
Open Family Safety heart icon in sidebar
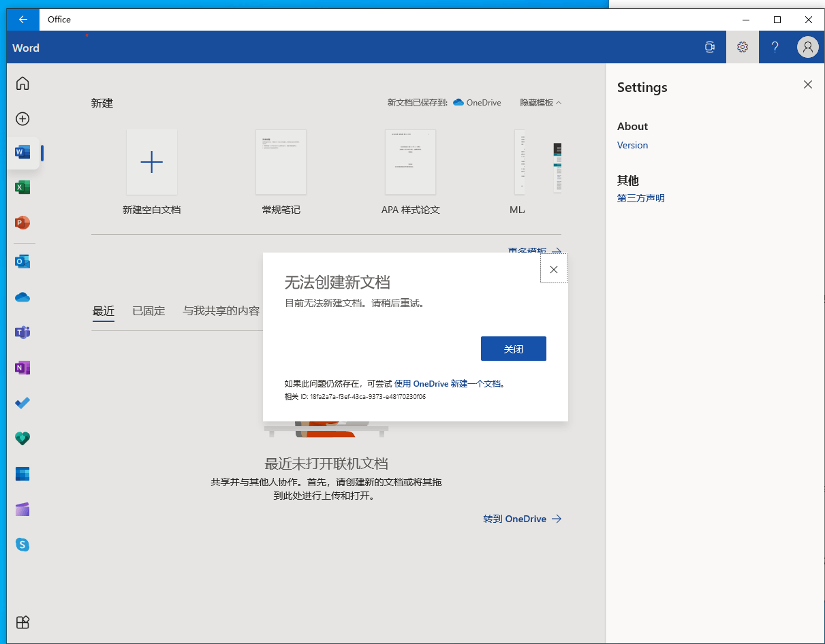(x=22, y=439)
